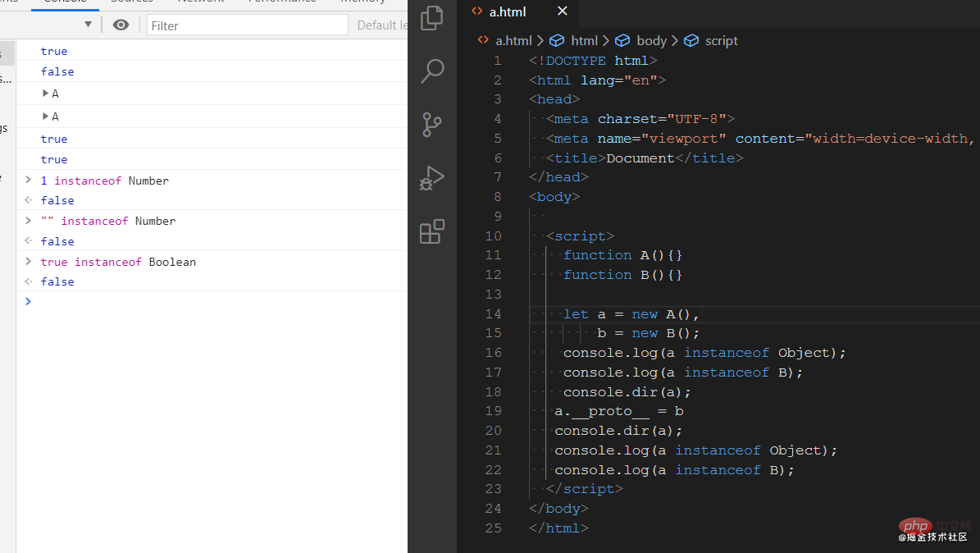The image size is (980, 553).
Task: Click the closing '</script>' tag line
Action: [585, 488]
